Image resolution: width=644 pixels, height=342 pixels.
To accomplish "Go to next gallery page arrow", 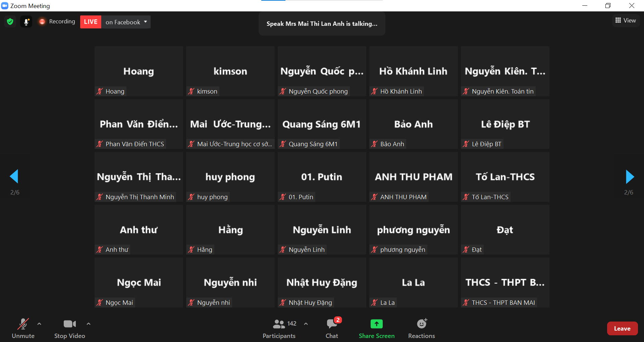I will pos(630,177).
